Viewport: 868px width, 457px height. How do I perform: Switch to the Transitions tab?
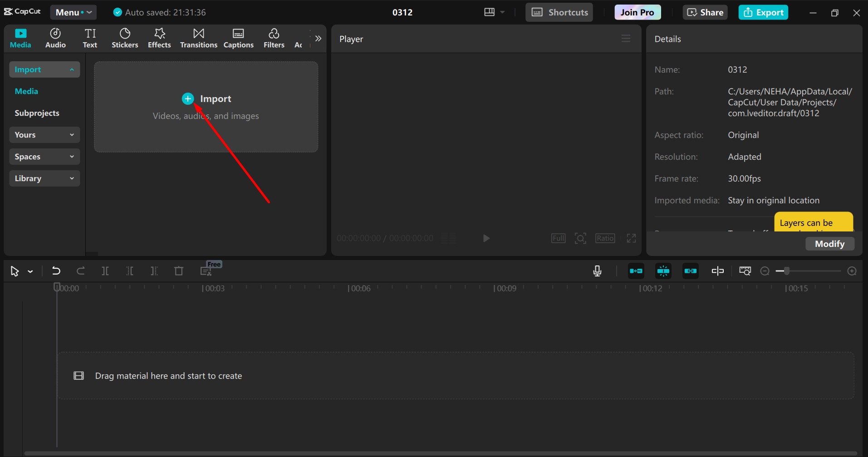(x=198, y=38)
